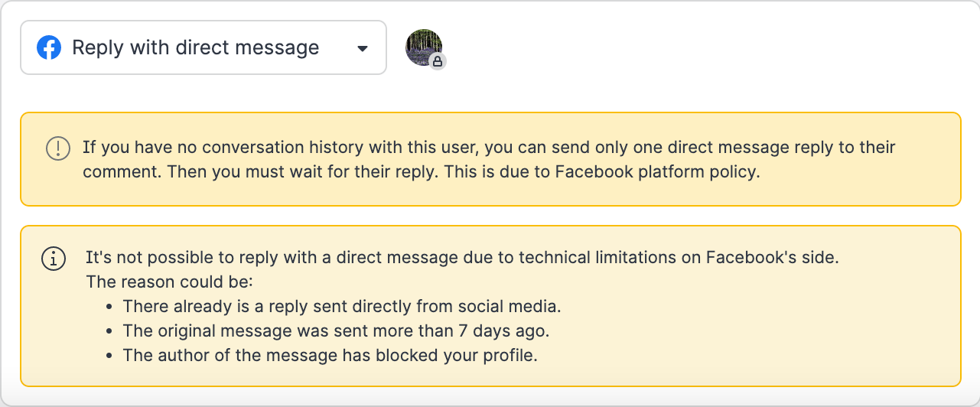Click bullet "original message was sent more than 7 days"
Screen dimensions: 980x407
336,331
